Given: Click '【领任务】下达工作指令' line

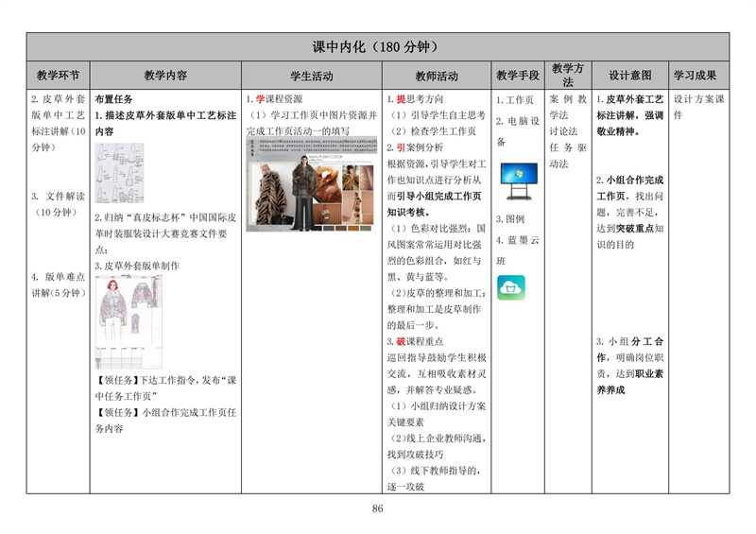Looking at the screenshot, I should 165,388.
